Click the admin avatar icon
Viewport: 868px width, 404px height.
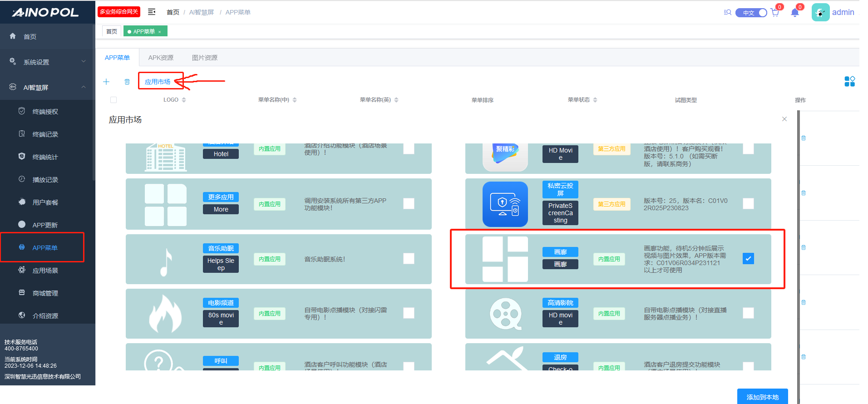tap(820, 13)
